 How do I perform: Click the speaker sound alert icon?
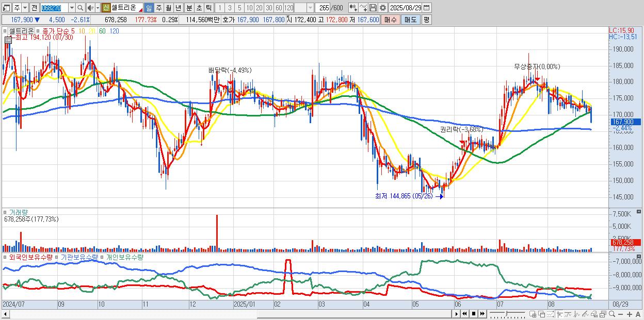90,8
